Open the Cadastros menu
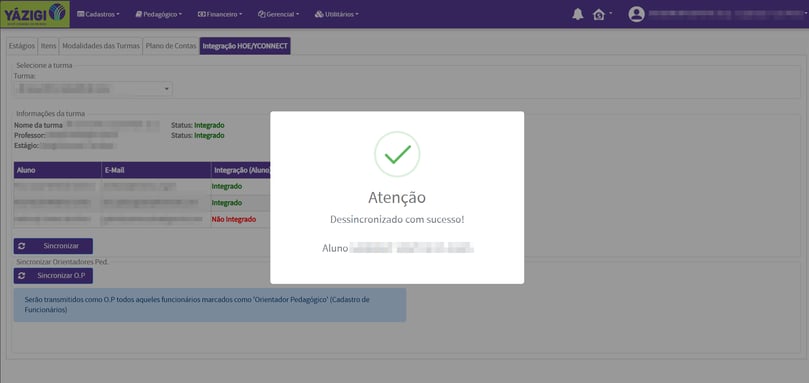809x383 pixels. pos(98,14)
